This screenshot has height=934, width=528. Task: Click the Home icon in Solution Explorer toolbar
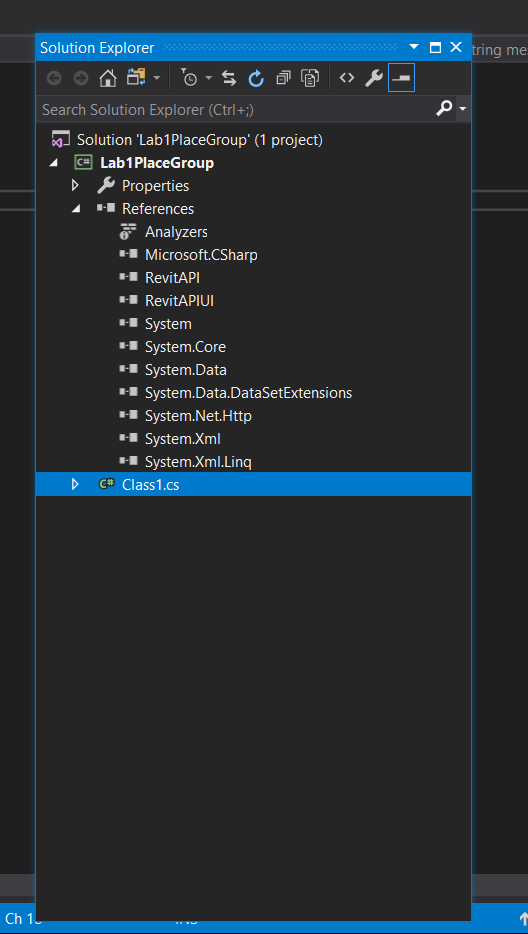point(108,78)
